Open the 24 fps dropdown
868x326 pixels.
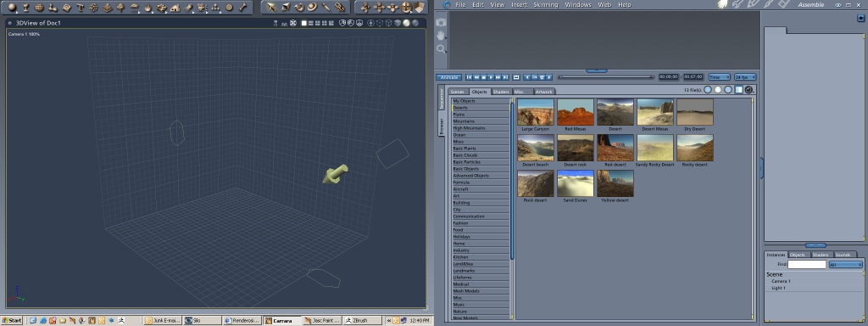click(x=745, y=77)
